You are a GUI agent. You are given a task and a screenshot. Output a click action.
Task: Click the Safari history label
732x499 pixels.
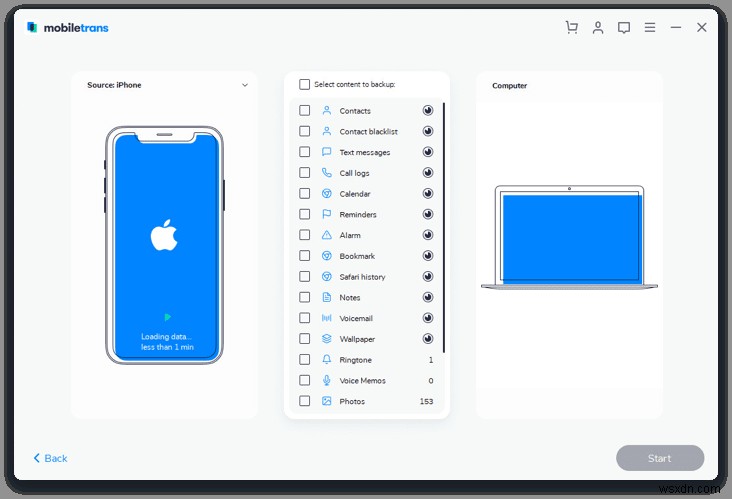(x=362, y=277)
